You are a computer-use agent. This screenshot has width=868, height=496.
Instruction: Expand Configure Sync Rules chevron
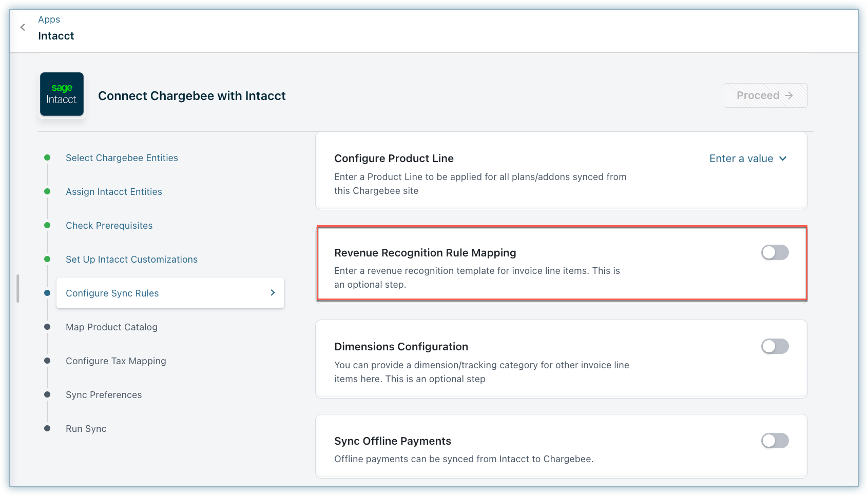point(273,293)
